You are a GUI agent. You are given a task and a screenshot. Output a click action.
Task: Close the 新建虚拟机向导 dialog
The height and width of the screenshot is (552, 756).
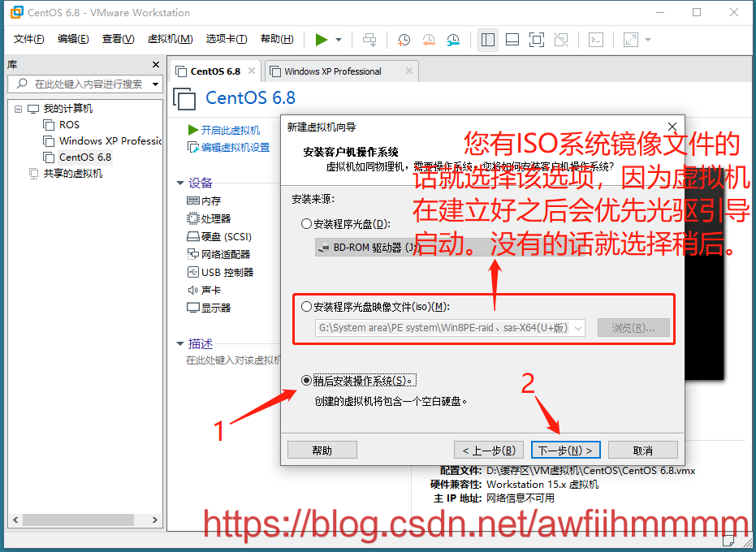(x=672, y=127)
